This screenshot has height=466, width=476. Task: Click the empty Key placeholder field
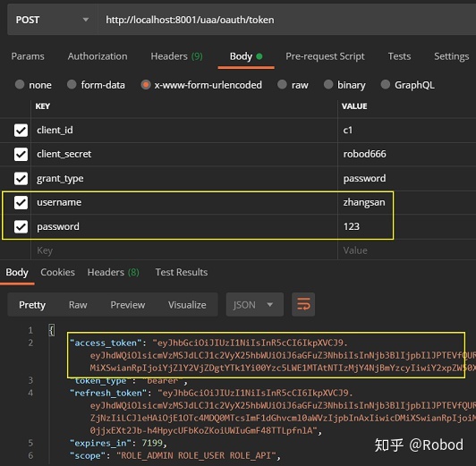(x=184, y=250)
